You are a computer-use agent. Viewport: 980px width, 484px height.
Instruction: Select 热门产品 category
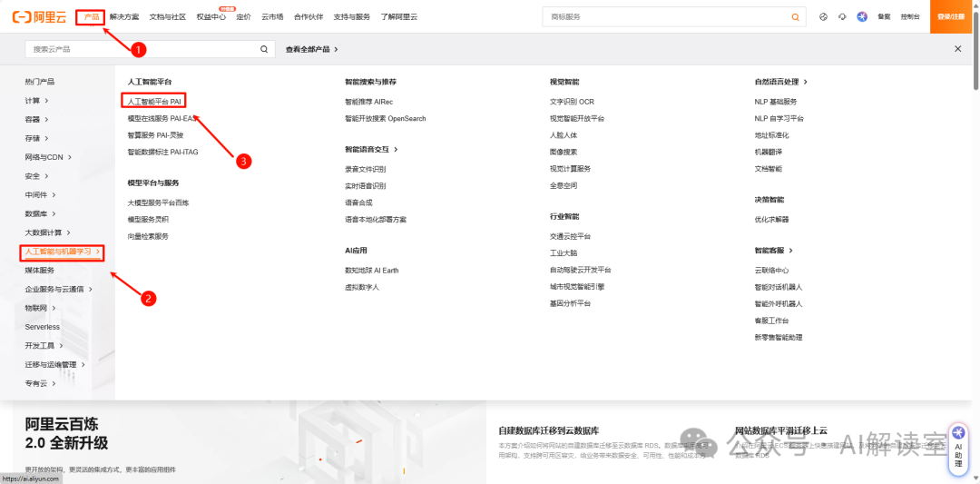pyautogui.click(x=40, y=82)
